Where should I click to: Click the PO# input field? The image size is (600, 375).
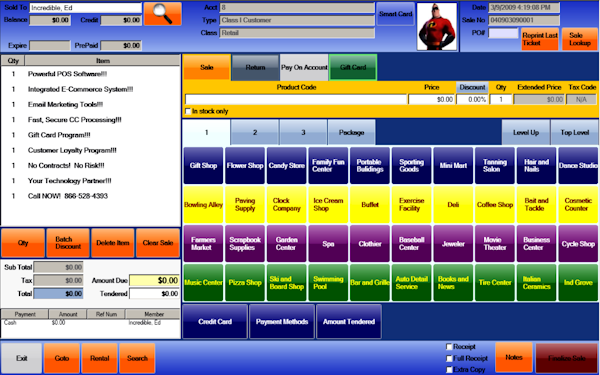click(x=503, y=33)
